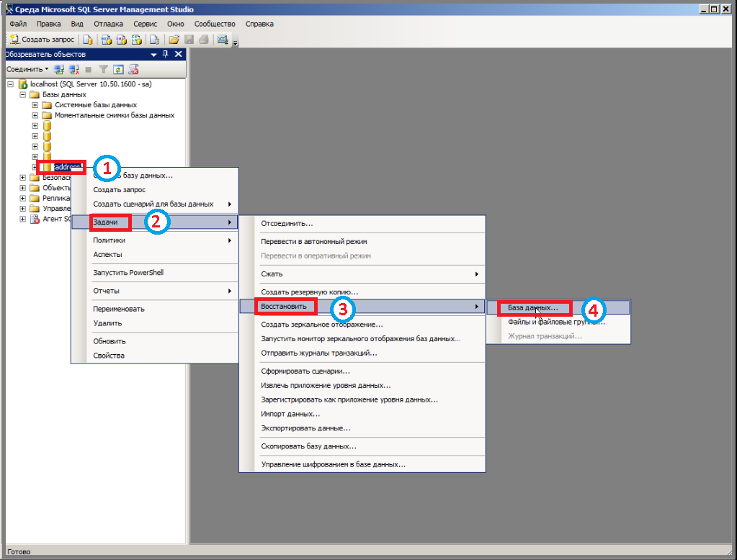Open the Справка menu
The width and height of the screenshot is (737, 560).
coord(259,24)
